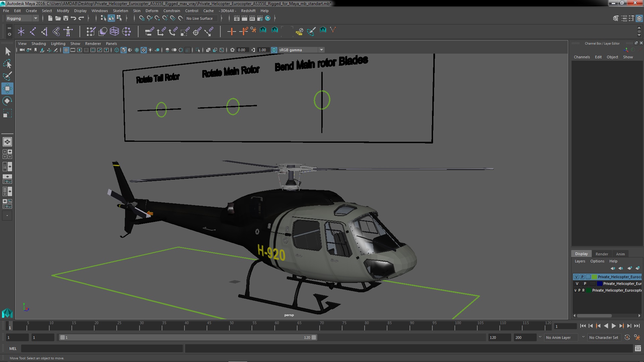Click the Parent Constraint shelf icon

(149, 32)
